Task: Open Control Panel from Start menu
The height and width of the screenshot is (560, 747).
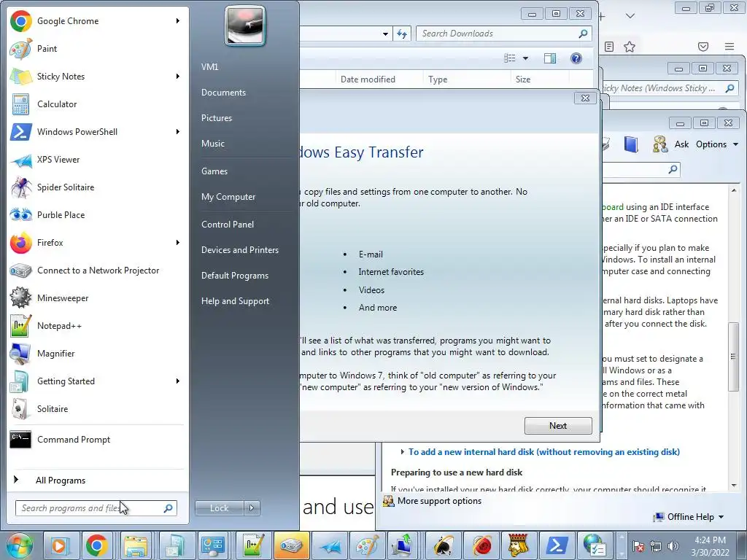Action: [228, 225]
